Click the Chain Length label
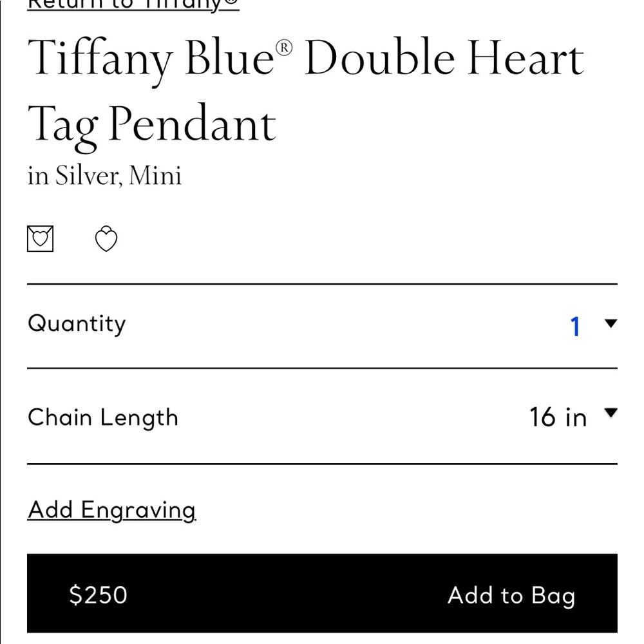This screenshot has height=644, width=644. (x=103, y=418)
